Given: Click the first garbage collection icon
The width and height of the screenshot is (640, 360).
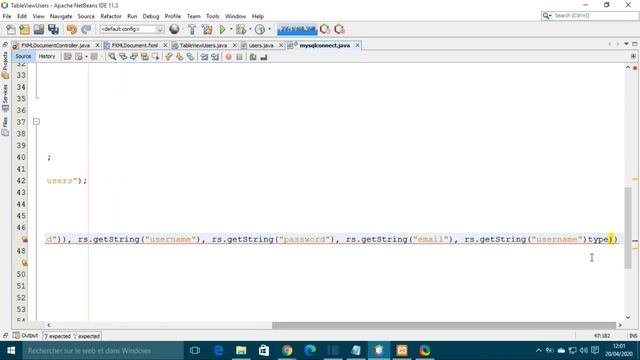Looking at the screenshot, I should (x=325, y=29).
